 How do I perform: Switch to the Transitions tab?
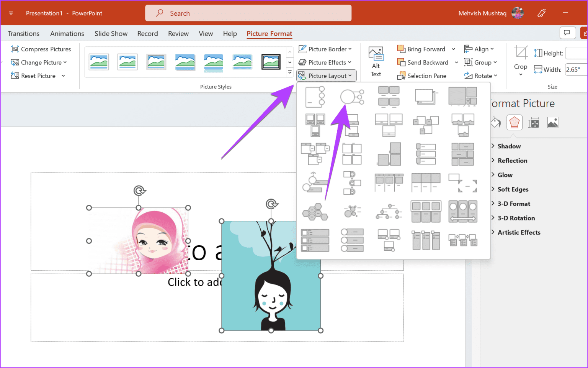24,34
